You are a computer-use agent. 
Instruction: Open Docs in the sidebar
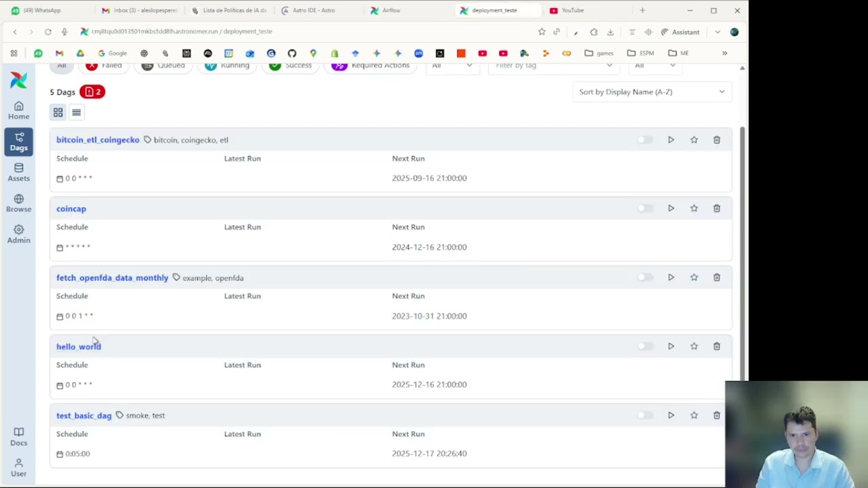[x=18, y=436]
